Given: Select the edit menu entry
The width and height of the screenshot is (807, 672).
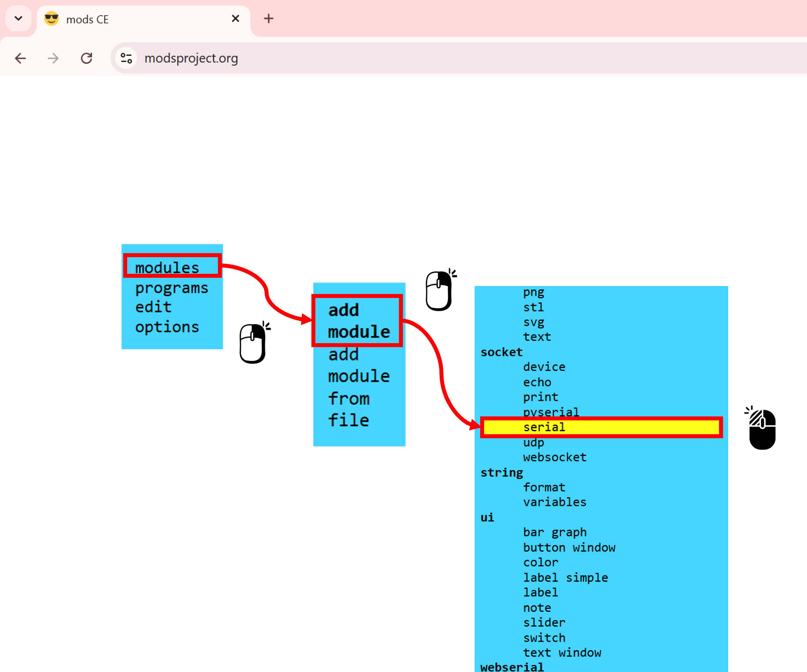Looking at the screenshot, I should coord(153,307).
